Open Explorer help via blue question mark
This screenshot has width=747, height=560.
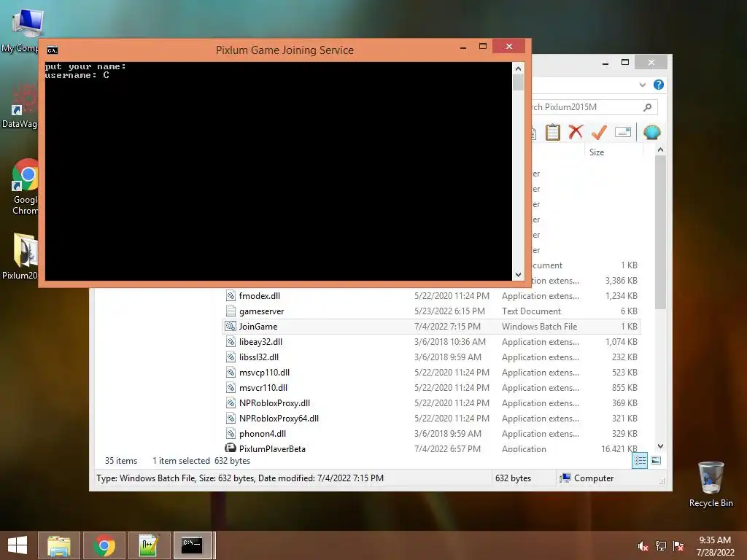pos(659,85)
